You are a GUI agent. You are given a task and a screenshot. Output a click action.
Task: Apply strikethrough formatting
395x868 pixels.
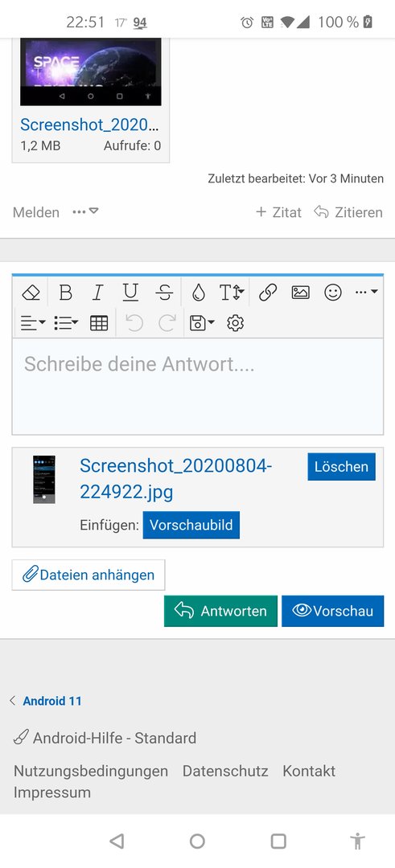tap(163, 293)
